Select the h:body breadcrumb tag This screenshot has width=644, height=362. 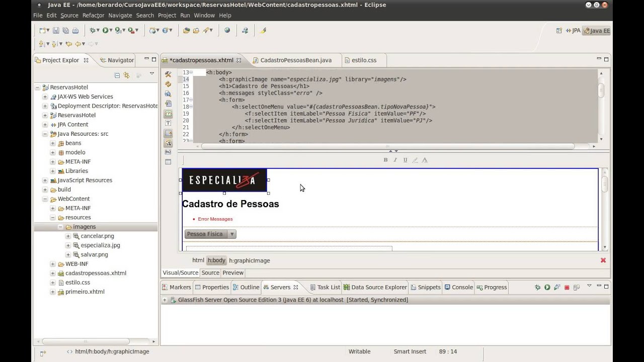point(216,260)
